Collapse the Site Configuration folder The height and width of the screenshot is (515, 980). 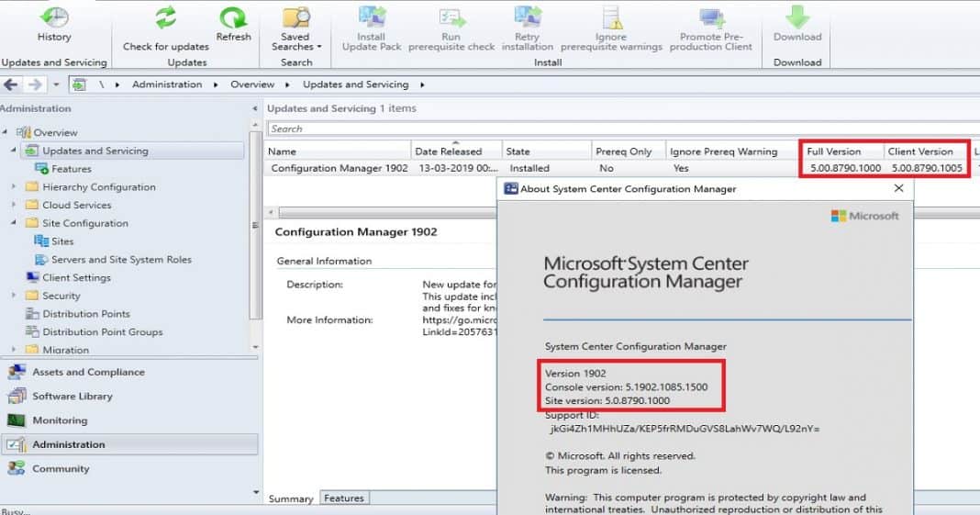tap(13, 223)
